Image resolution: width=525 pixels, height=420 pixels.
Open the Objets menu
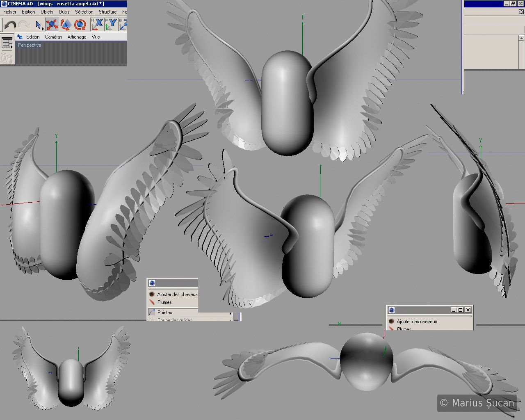(47, 12)
